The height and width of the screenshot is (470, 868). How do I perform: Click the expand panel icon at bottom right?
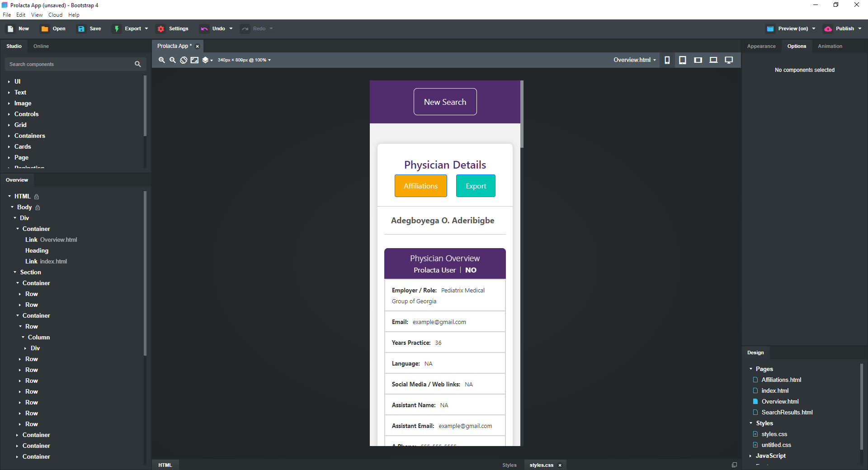pos(734,465)
